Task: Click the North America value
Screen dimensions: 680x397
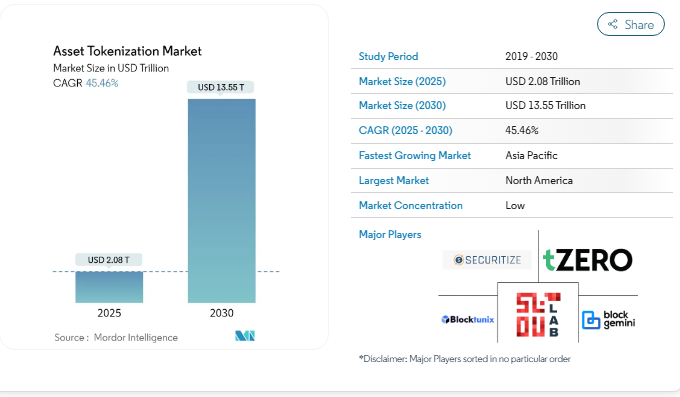Action: pos(539,180)
